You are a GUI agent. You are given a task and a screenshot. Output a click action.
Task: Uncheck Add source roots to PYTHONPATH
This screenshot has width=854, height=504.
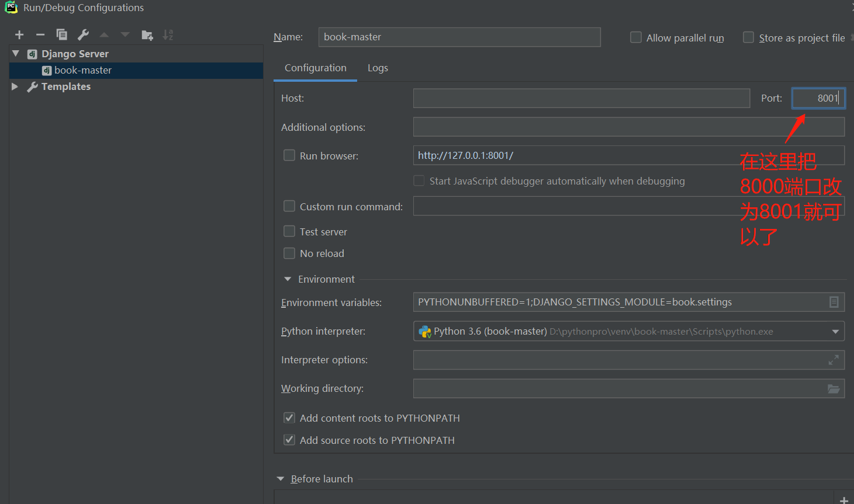point(289,440)
